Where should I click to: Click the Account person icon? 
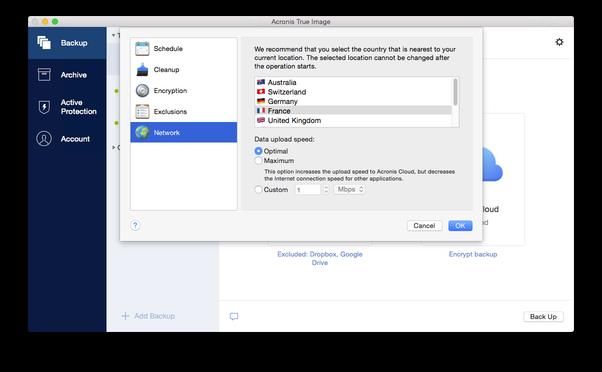click(x=44, y=139)
